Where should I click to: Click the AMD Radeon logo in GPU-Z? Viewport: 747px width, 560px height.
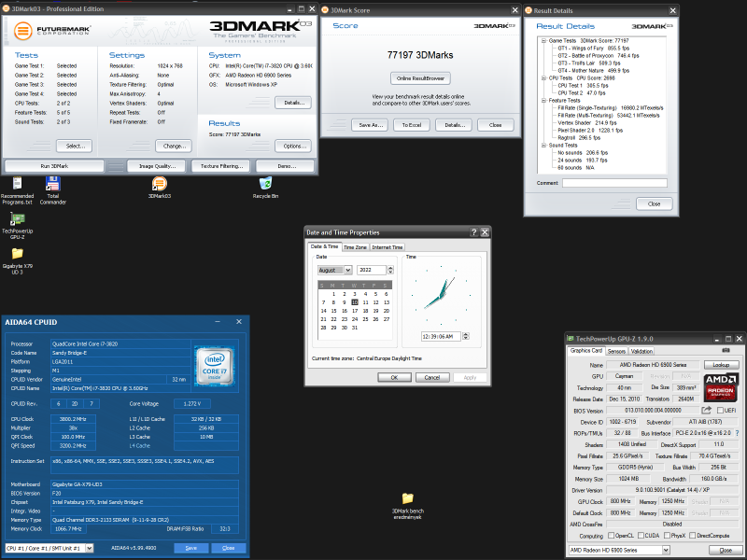tap(721, 387)
